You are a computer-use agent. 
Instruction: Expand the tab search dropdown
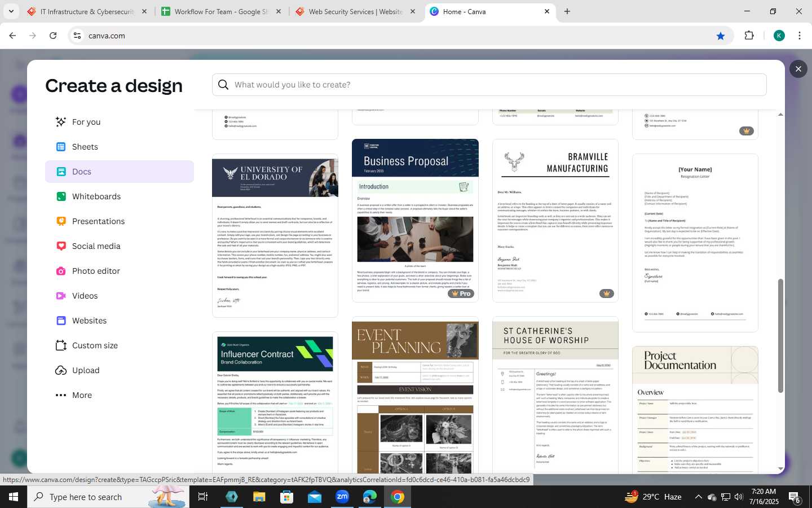[11, 11]
